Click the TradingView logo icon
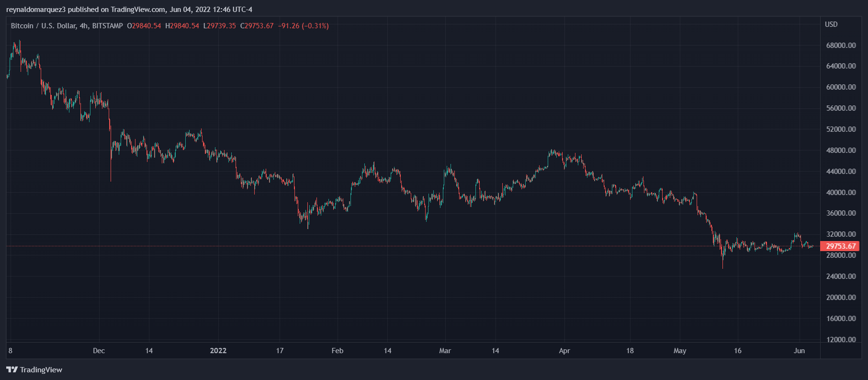868x380 pixels. click(12, 369)
